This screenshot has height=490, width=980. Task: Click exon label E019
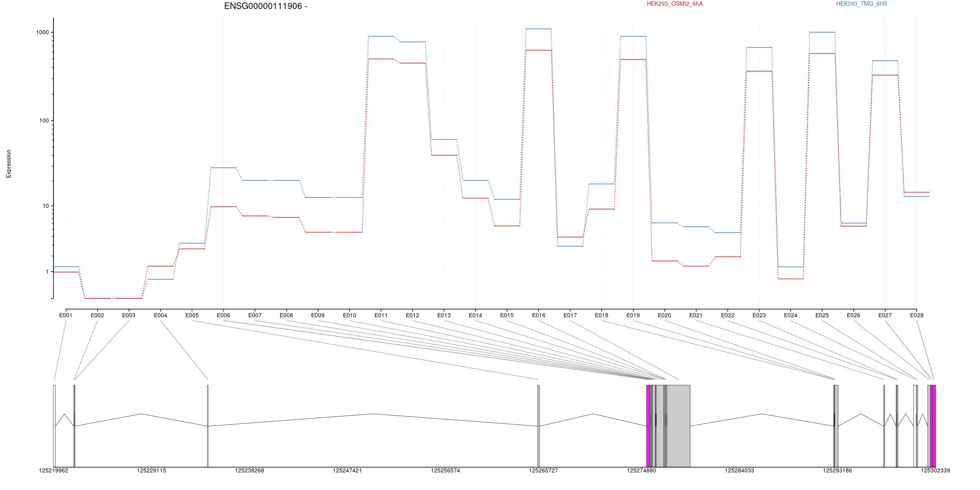633,315
